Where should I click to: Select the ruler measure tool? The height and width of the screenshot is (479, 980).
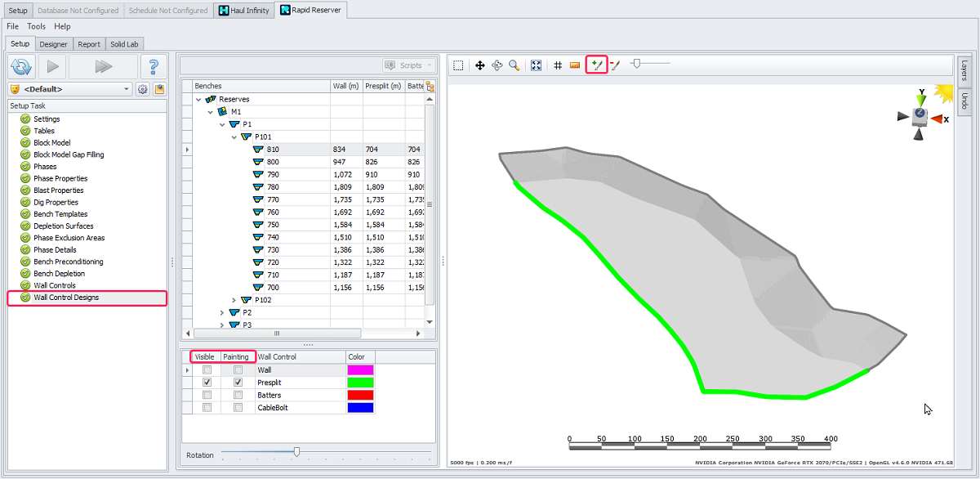[575, 65]
